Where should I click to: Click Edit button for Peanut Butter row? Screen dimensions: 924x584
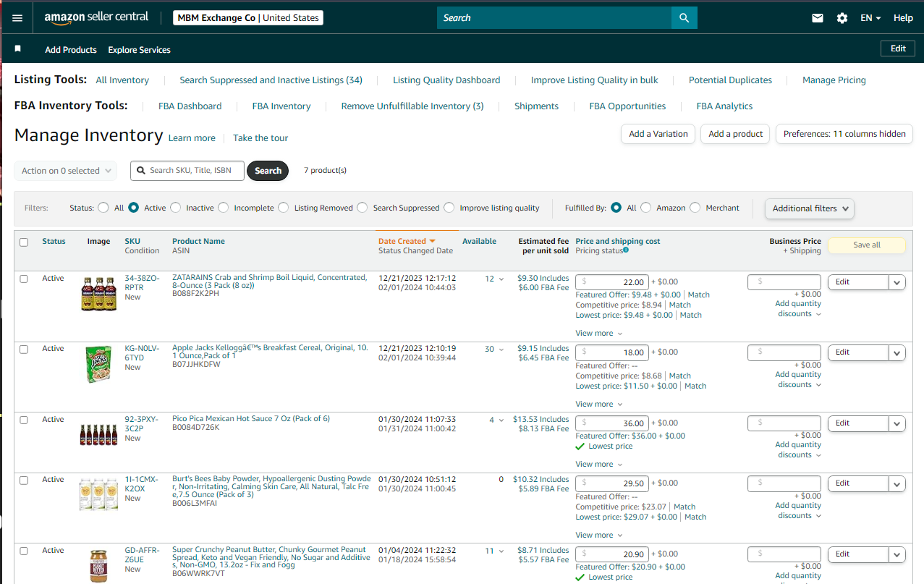pyautogui.click(x=858, y=554)
